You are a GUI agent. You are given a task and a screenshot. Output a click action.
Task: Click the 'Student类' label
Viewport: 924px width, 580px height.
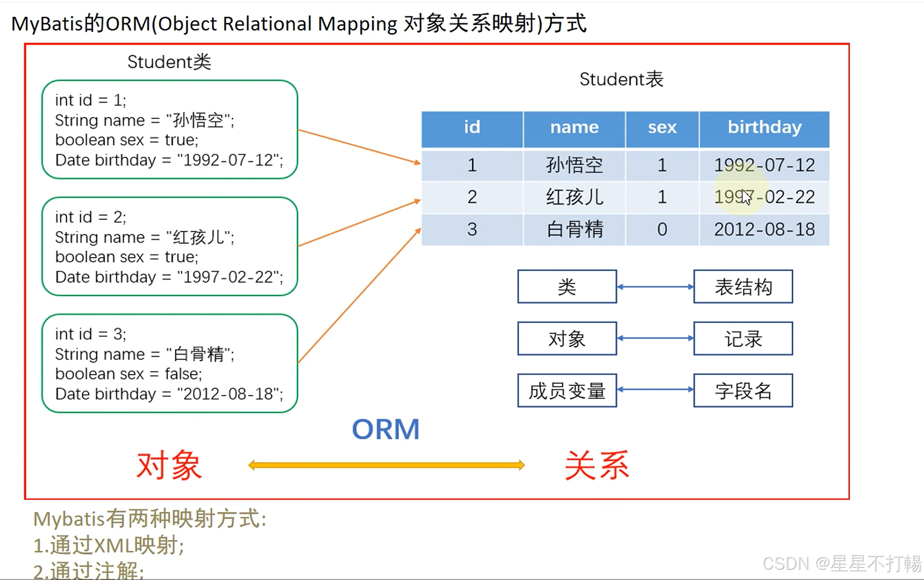pyautogui.click(x=169, y=62)
